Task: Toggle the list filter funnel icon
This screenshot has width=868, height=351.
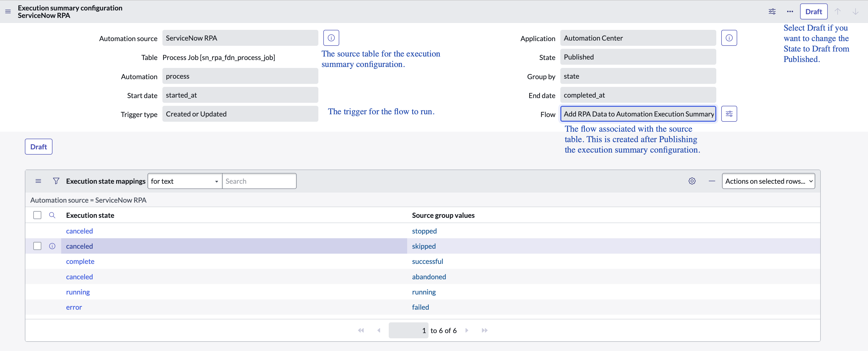Action: (x=56, y=181)
